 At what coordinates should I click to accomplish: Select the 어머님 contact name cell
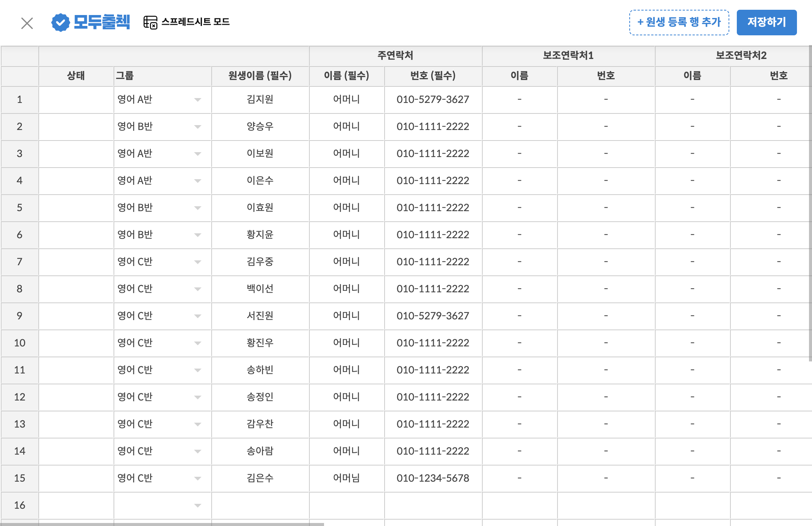point(347,478)
